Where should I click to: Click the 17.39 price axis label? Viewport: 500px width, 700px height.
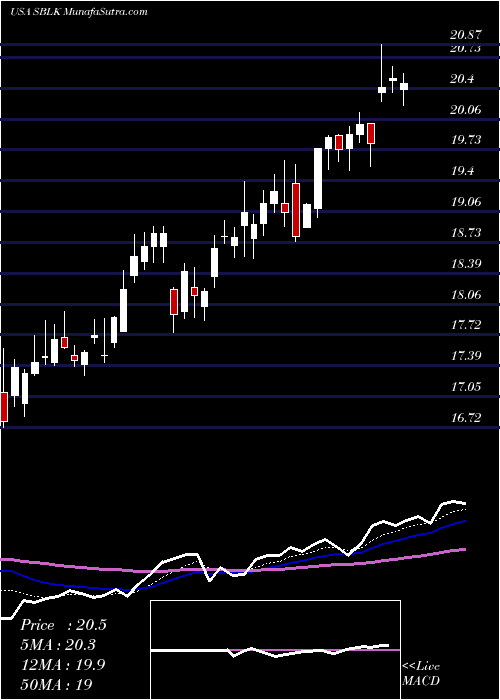point(466,356)
